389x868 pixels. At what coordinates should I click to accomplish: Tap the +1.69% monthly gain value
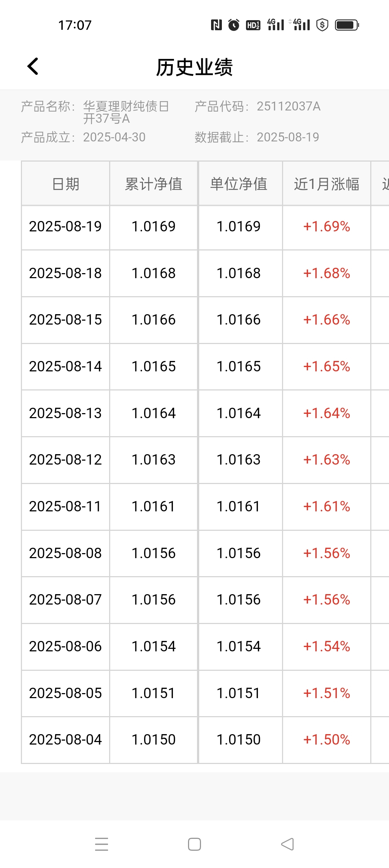tap(327, 226)
